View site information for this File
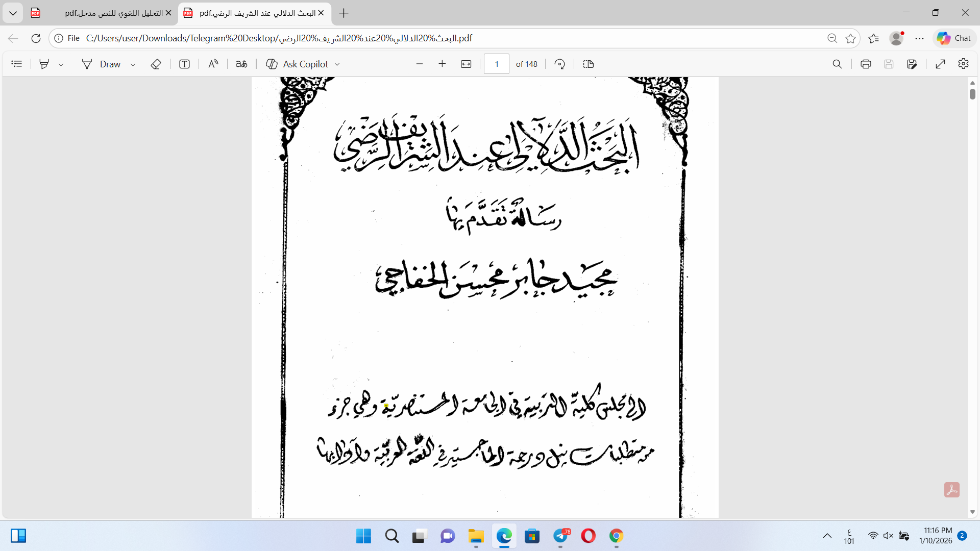The width and height of the screenshot is (980, 551). [x=67, y=38]
